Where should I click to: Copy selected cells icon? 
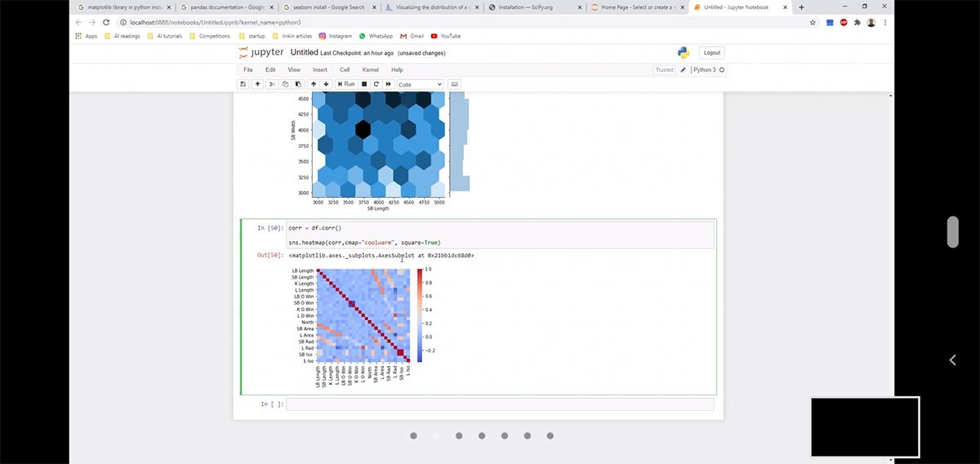[x=285, y=84]
